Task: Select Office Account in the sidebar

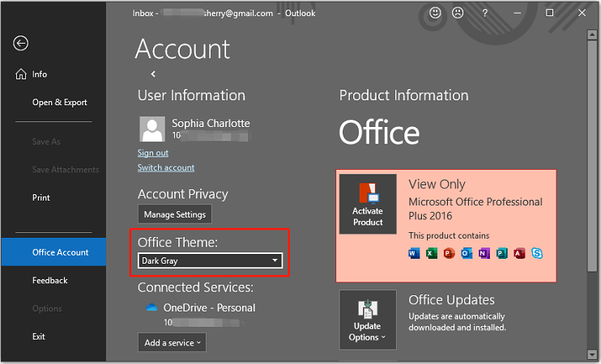Action: 53,252
